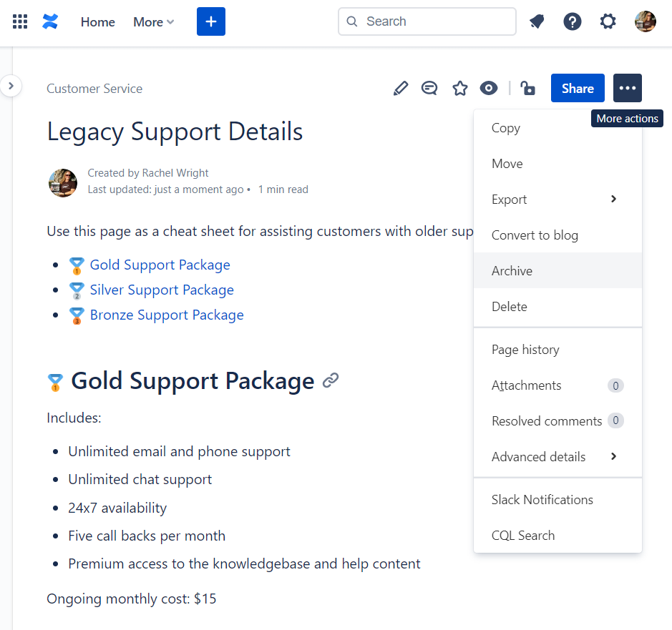The width and height of the screenshot is (672, 630).
Task: Click the announcement flag icon
Action: 536,21
